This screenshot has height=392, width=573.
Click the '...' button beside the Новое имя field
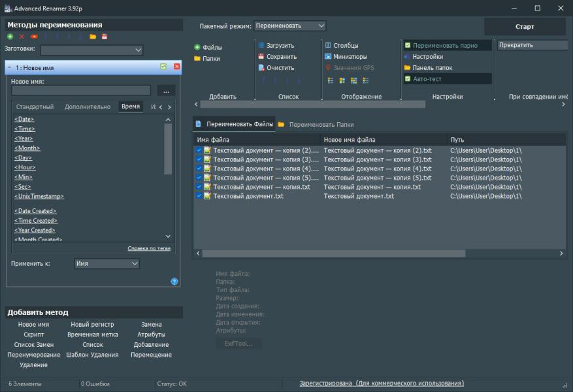(x=166, y=91)
